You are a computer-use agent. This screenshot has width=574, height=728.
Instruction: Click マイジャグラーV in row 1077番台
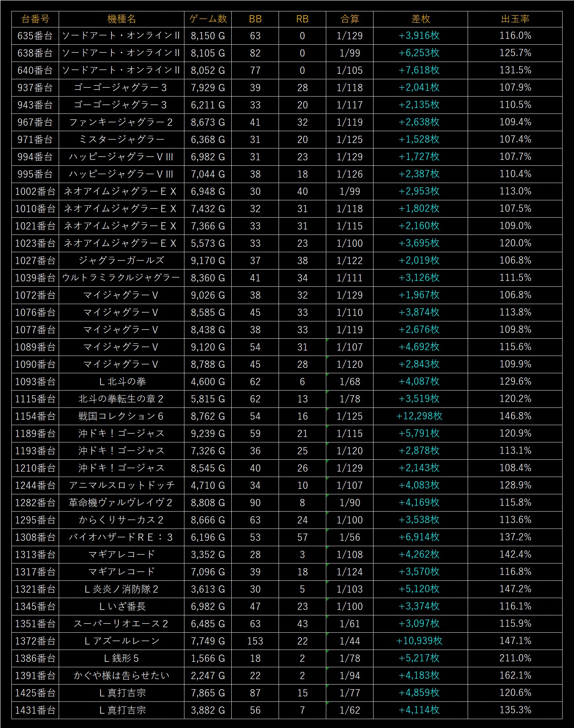click(x=122, y=330)
